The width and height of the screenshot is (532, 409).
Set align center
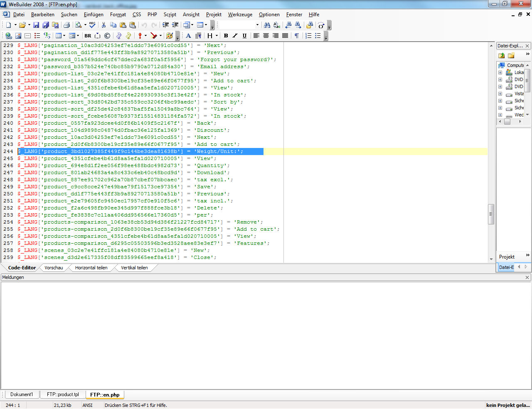tap(266, 36)
